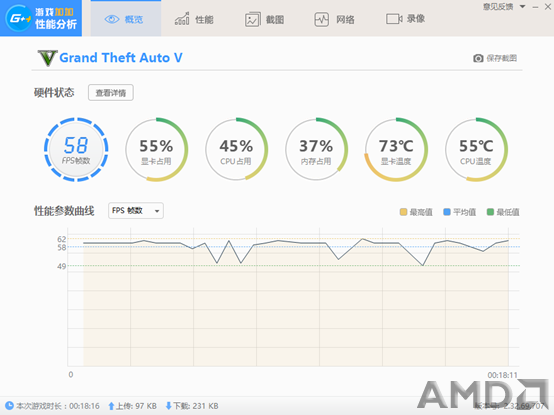Screen dimensions: 554x415
Task: Click the 查看详情 details button
Action: 111,93
